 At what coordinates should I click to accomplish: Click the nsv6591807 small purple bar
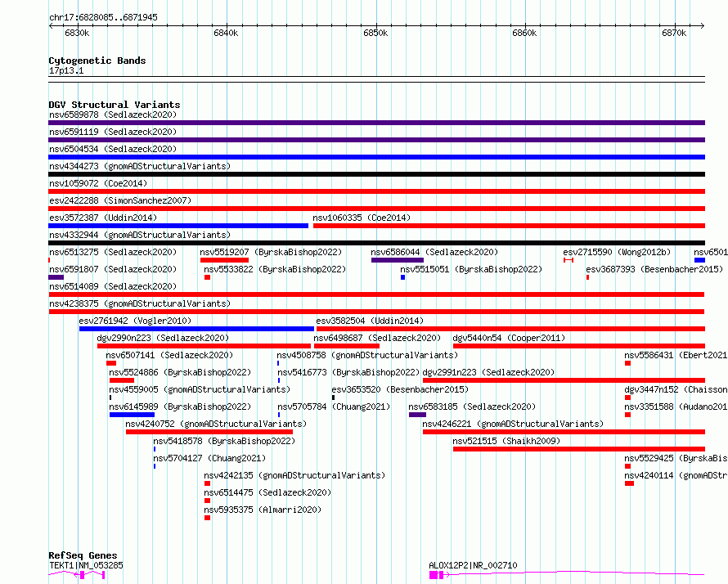(x=56, y=277)
